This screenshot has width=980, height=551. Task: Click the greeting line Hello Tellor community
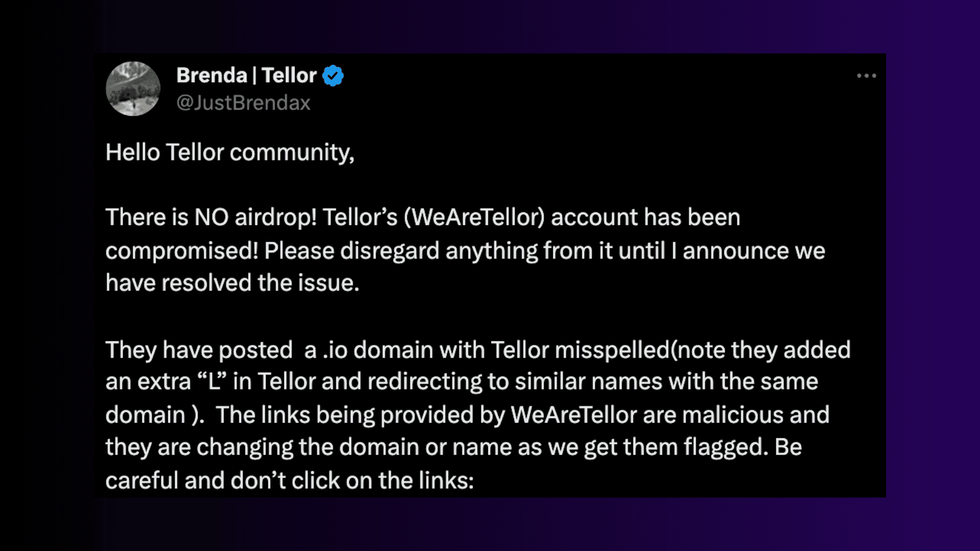point(230,153)
